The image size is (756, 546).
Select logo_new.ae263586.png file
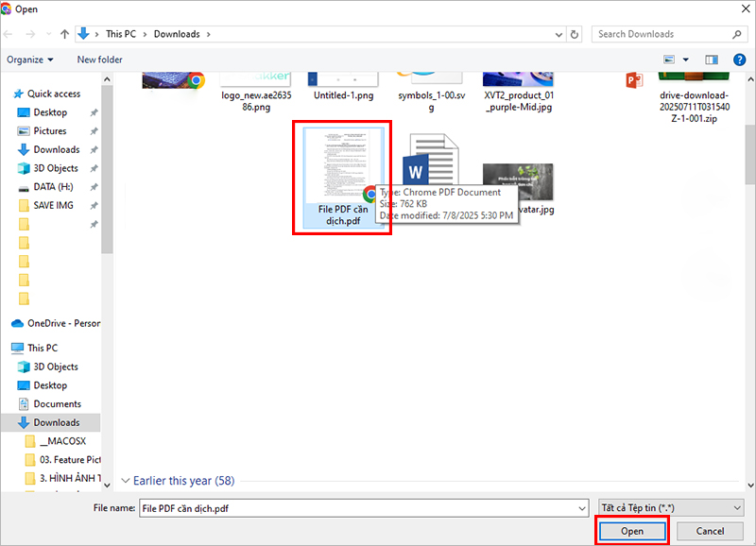pos(256,92)
